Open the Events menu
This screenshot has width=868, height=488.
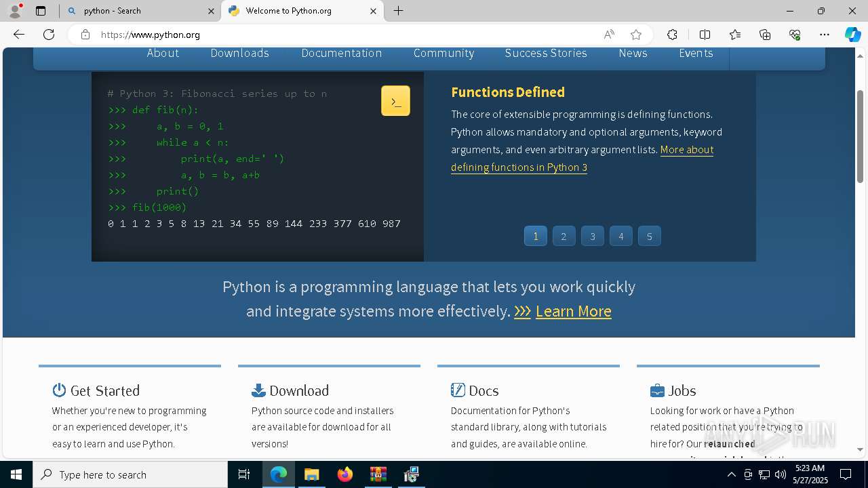coord(696,53)
